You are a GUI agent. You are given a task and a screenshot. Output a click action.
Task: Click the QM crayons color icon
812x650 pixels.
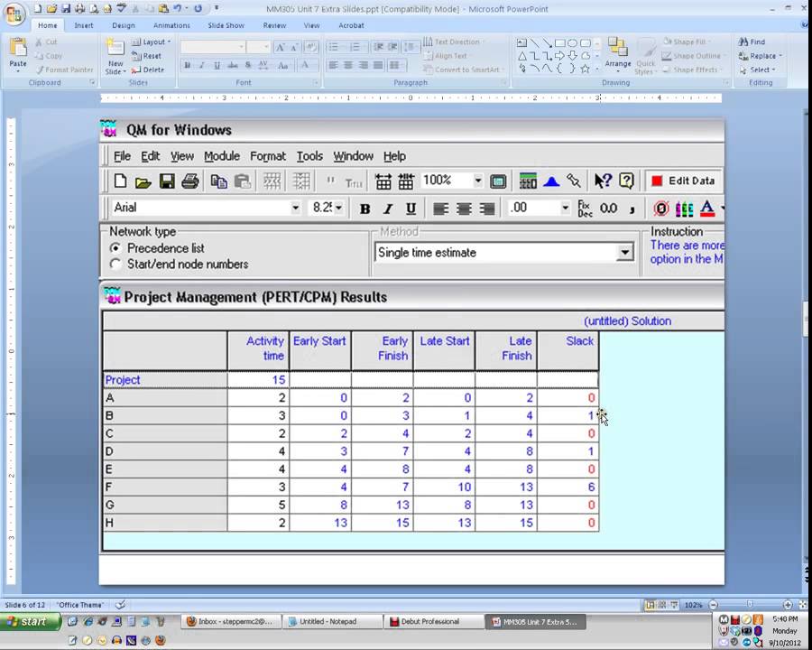[684, 209]
